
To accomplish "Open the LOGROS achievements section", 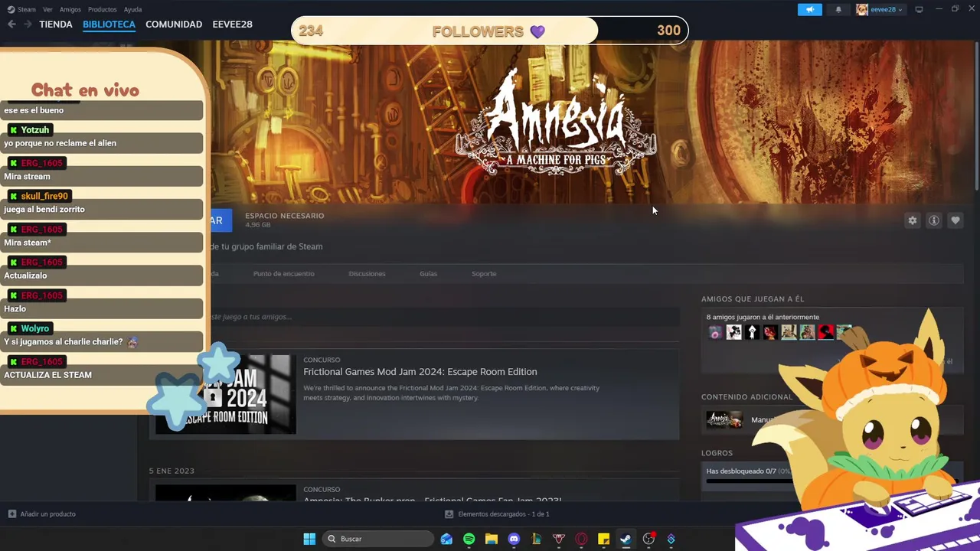I will (717, 453).
